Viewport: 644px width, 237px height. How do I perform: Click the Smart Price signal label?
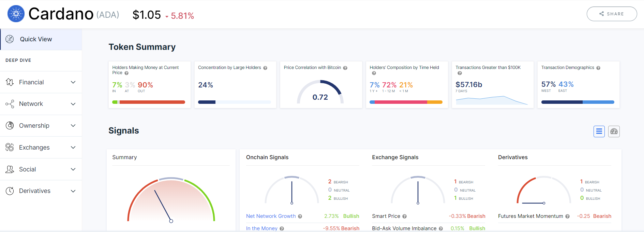386,216
